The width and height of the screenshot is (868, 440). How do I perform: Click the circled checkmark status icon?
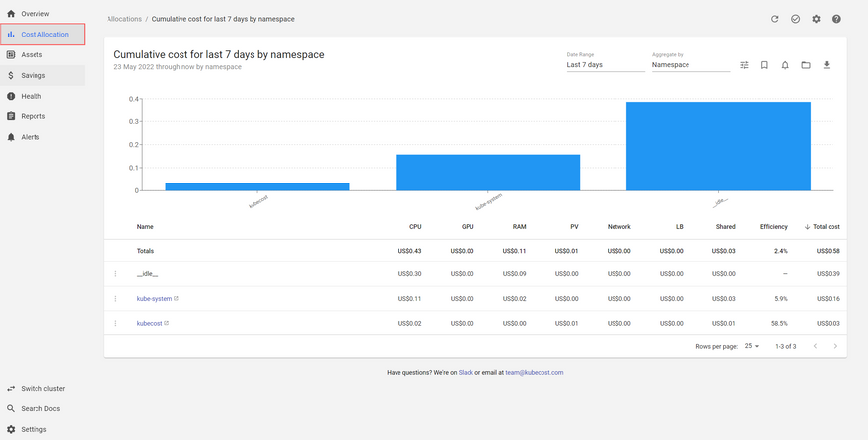pyautogui.click(x=795, y=19)
